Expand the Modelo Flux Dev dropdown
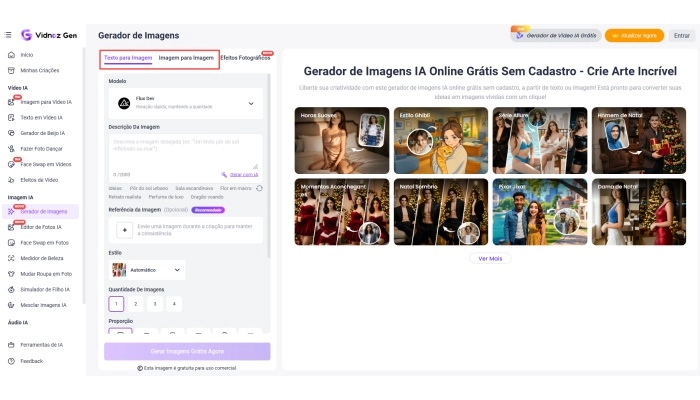This screenshot has width=700, height=400. [185, 103]
